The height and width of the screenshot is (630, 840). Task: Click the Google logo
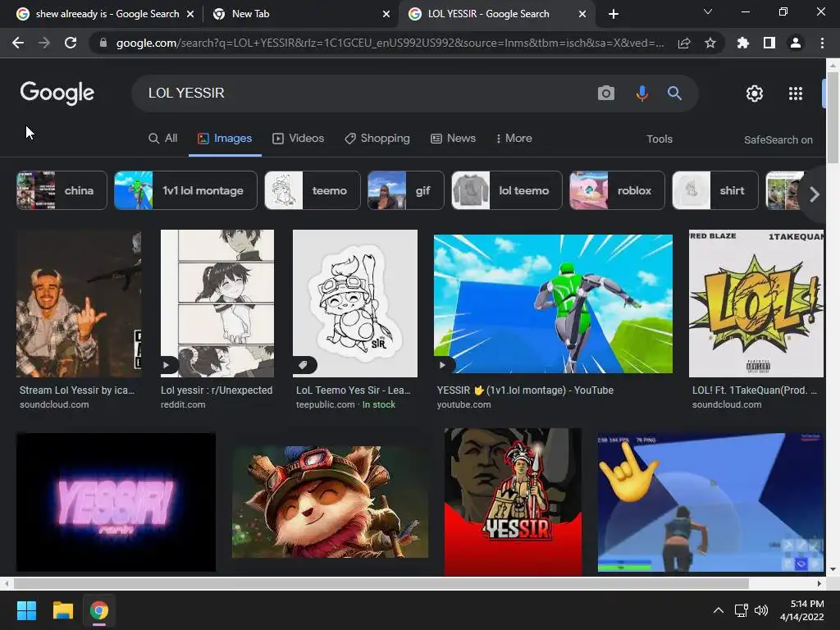point(57,94)
